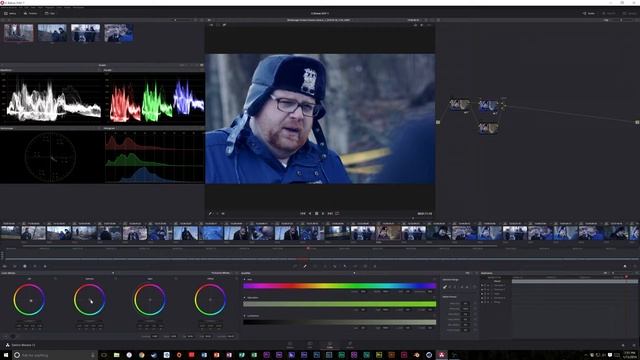
Task: Switch to the Media page
Action: 290,345
